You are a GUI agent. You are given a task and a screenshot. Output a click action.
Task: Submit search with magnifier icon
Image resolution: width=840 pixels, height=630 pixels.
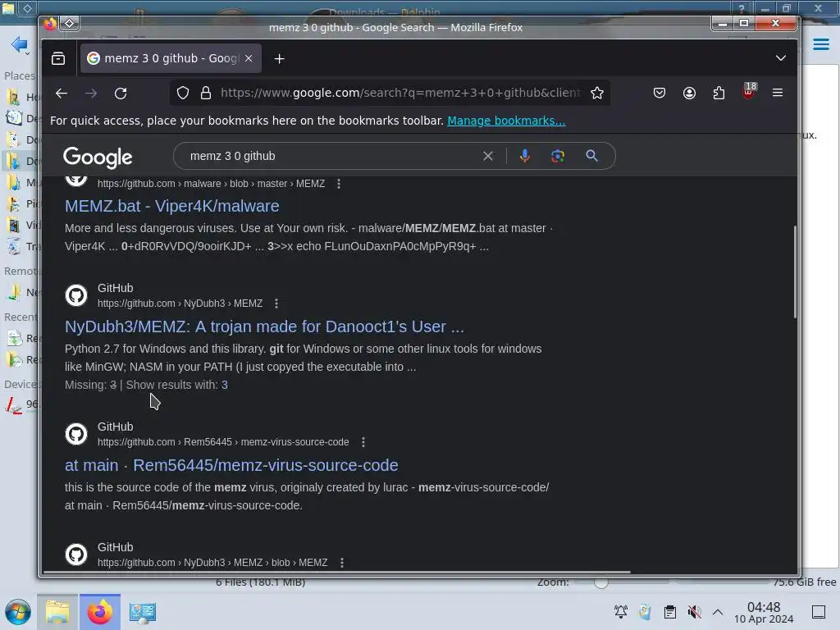click(591, 156)
